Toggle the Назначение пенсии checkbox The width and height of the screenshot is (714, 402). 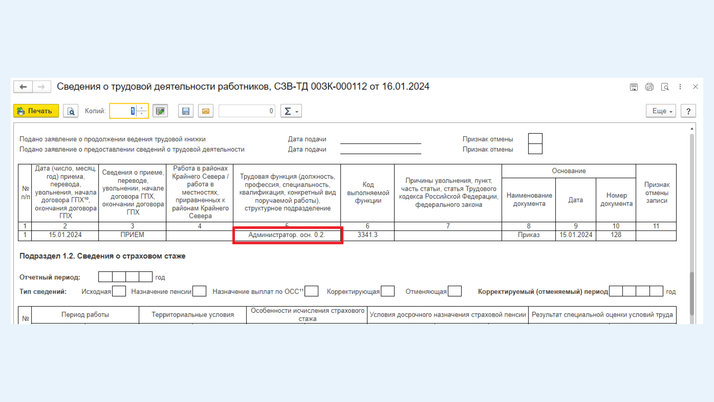point(199,291)
